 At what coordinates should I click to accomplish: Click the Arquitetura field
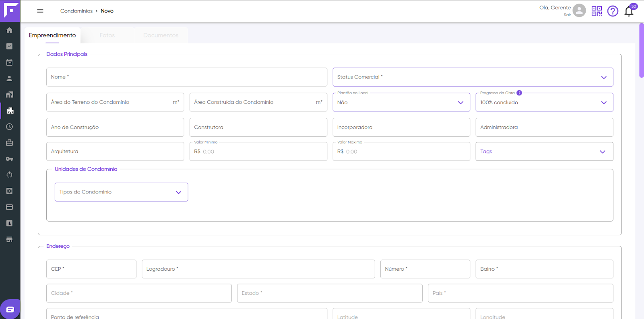[115, 151]
